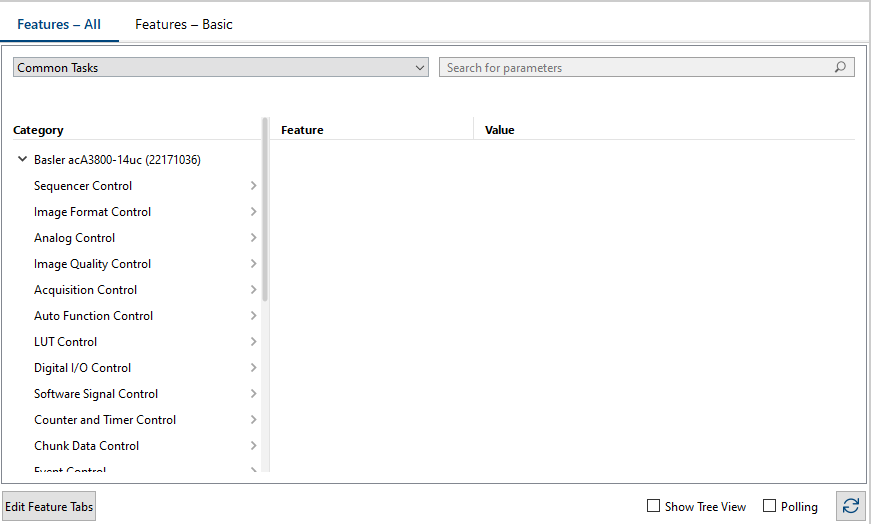Click the search magnifier icon

click(x=841, y=68)
